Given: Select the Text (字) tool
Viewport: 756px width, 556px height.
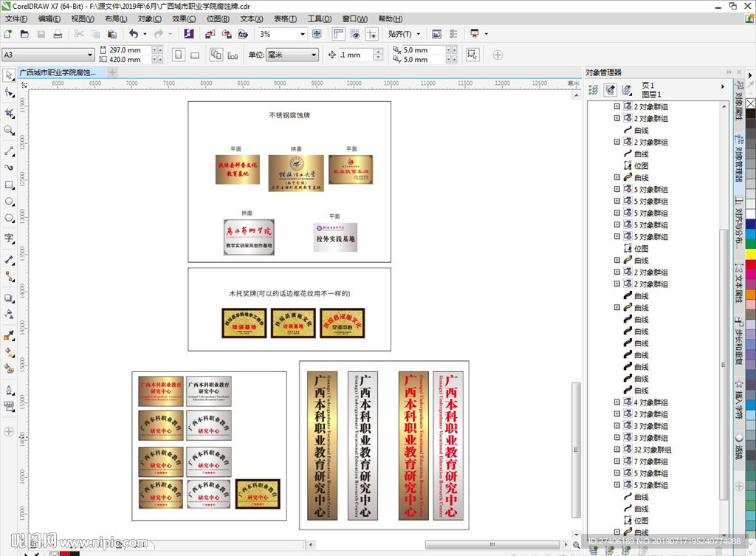Looking at the screenshot, I should 10,238.
